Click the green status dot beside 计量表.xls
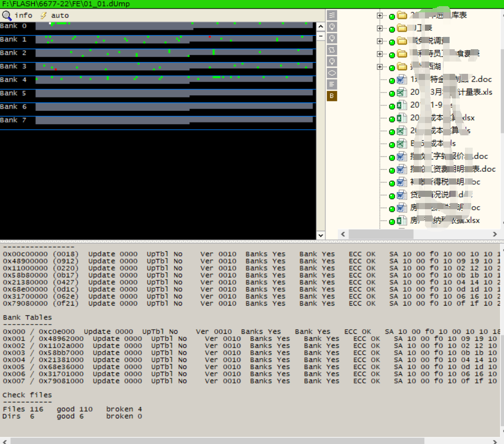This screenshot has width=504, height=444. (392, 93)
